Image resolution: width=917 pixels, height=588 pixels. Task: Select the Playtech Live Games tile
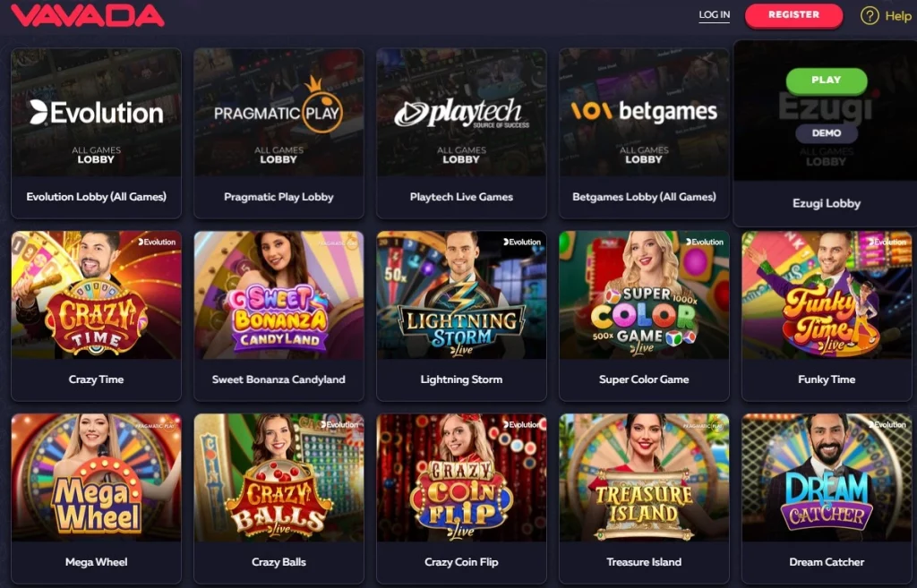(461, 133)
